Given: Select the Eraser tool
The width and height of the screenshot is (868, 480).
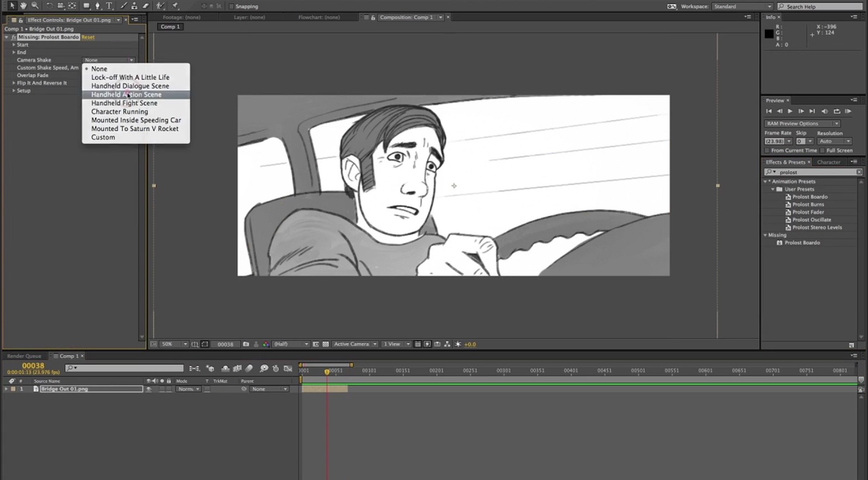Looking at the screenshot, I should tap(145, 6).
